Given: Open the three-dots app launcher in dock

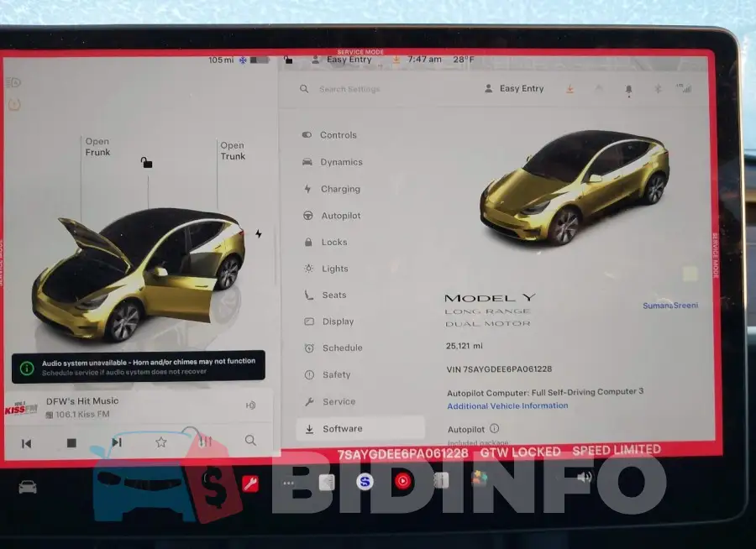Looking at the screenshot, I should click(288, 483).
